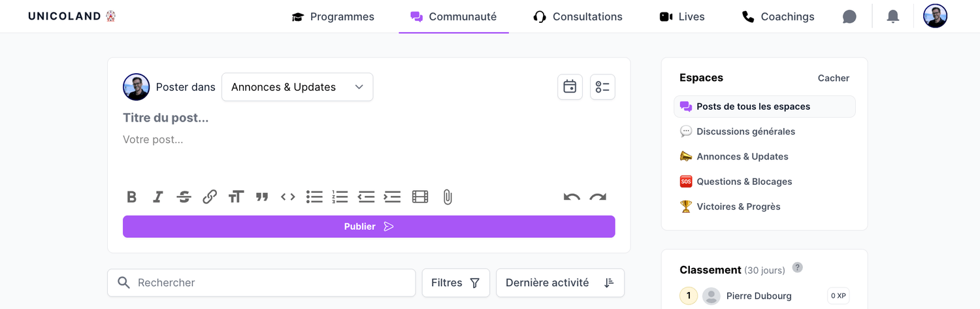Insert a code block in post
This screenshot has height=309, width=980.
pyautogui.click(x=288, y=197)
